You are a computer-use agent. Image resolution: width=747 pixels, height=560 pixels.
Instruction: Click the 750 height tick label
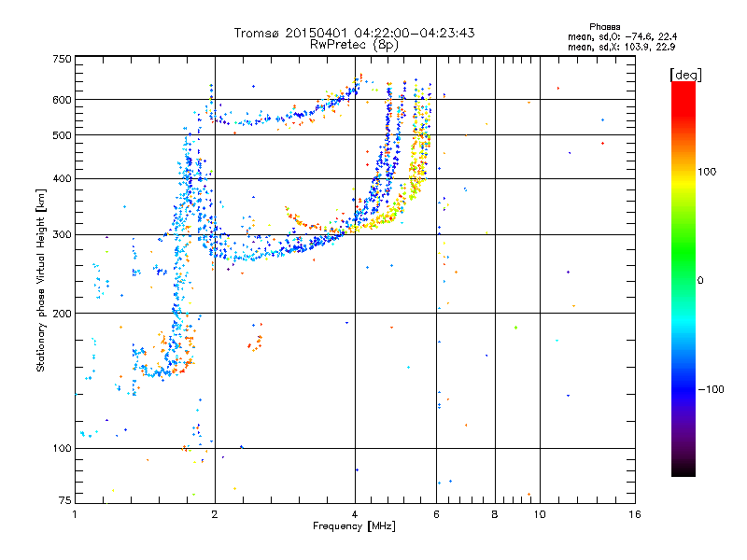62,59
